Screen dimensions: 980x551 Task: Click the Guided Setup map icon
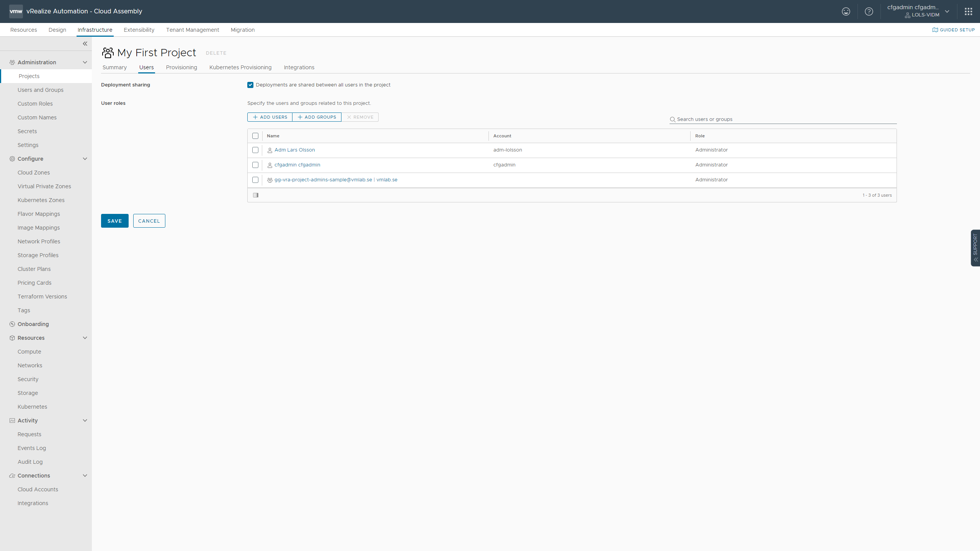[x=935, y=30]
